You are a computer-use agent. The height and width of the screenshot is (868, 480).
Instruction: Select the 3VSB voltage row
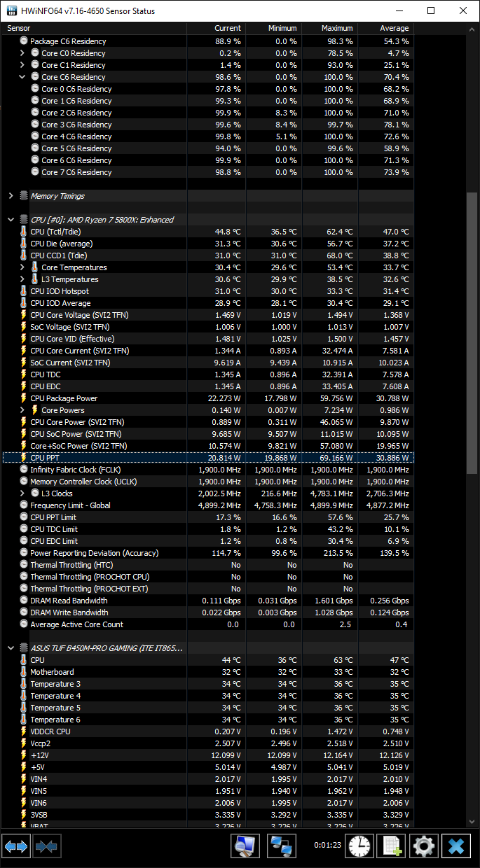pos(208,815)
